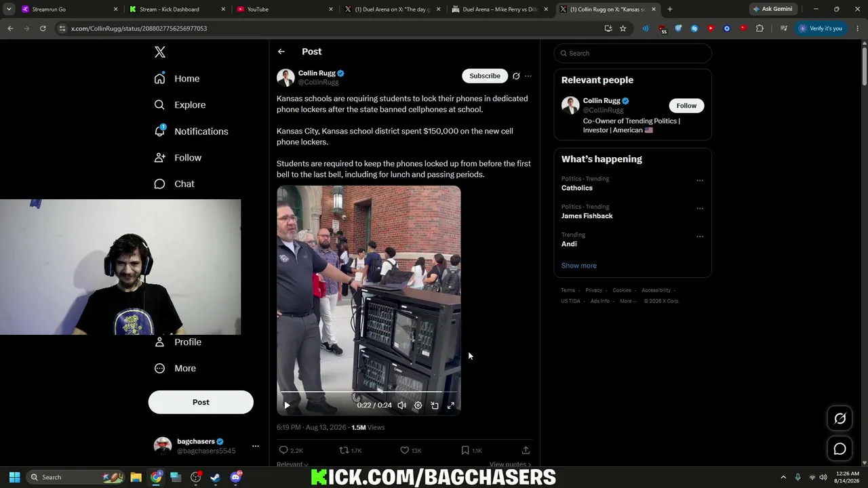
Task: Switch to the YouTube tab
Action: (x=285, y=9)
